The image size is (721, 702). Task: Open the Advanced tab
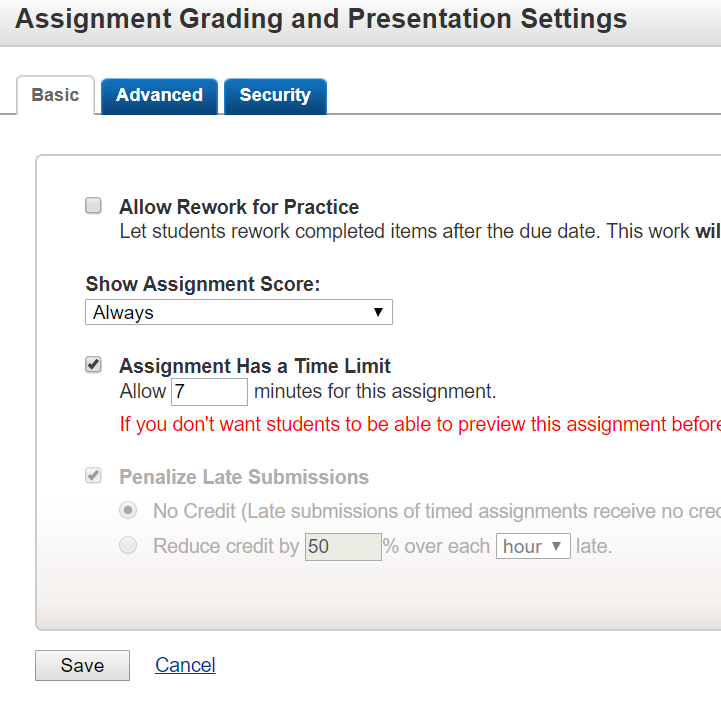(159, 96)
